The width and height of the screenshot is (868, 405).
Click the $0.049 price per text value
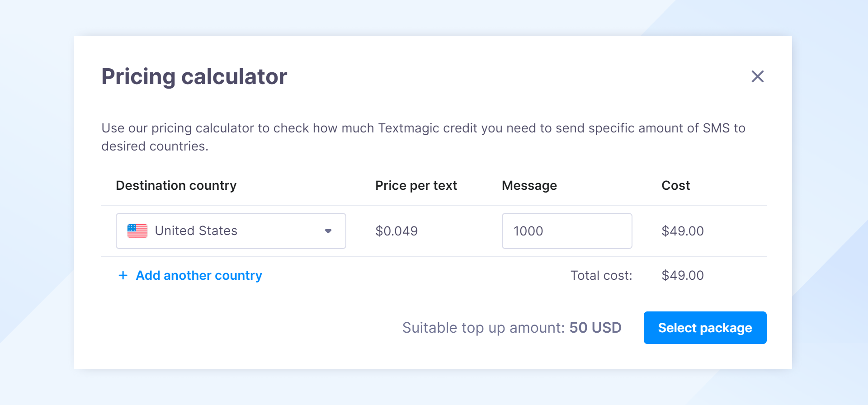pyautogui.click(x=396, y=231)
